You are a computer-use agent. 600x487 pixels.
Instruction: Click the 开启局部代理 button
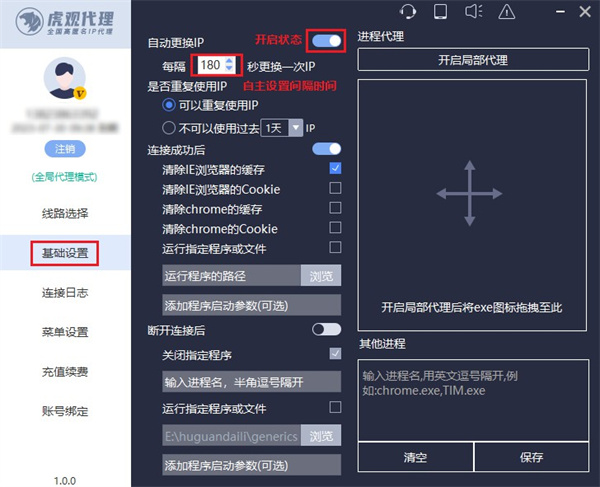(471, 60)
